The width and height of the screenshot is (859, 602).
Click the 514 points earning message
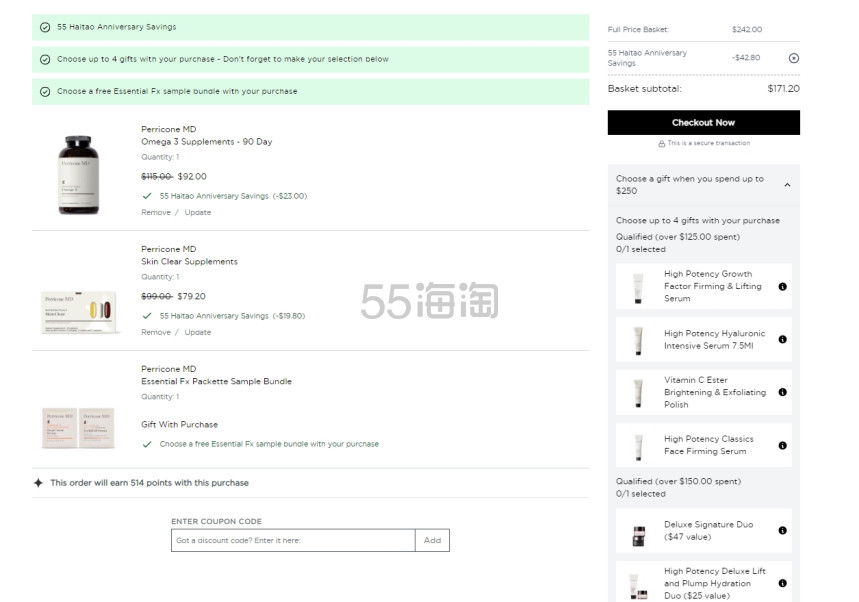click(150, 483)
